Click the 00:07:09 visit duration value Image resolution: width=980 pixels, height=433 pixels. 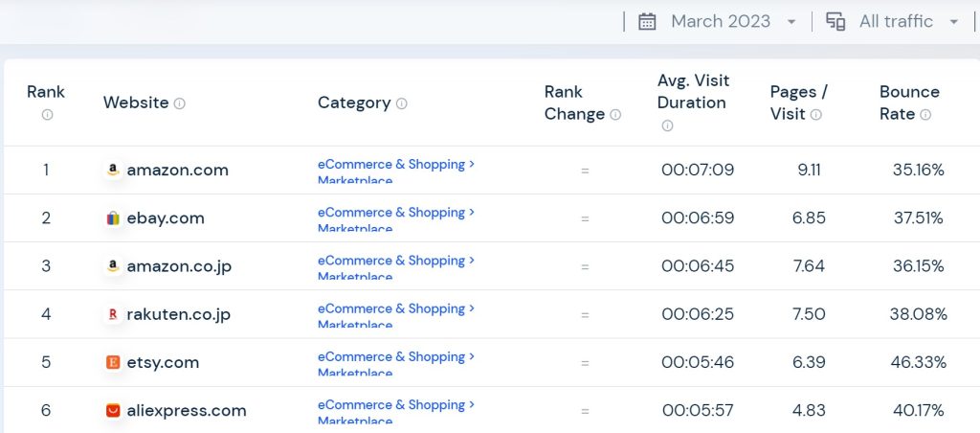tap(698, 171)
